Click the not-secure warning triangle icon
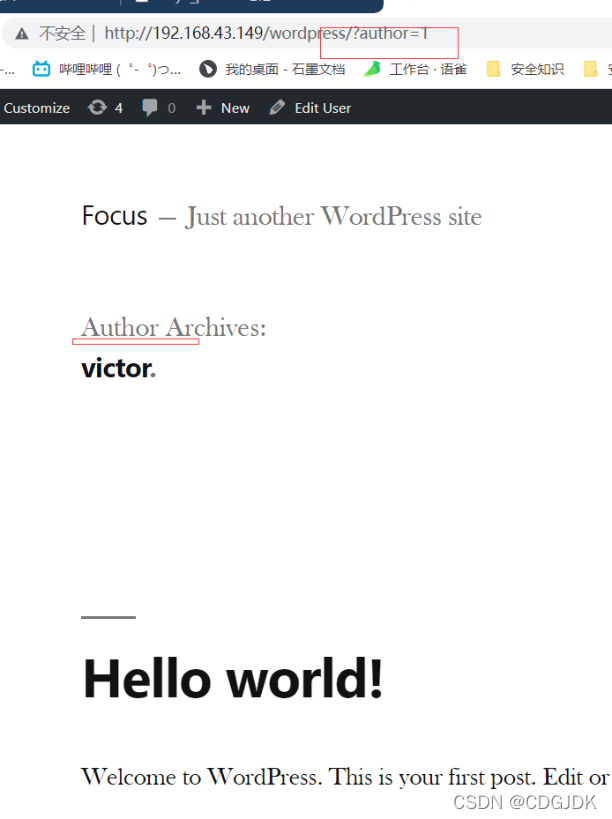This screenshot has height=819, width=612. point(21,34)
